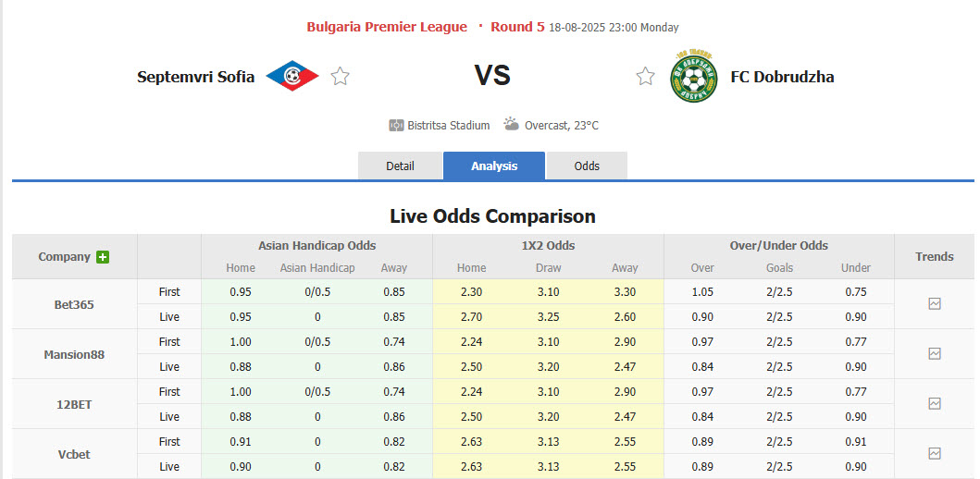
Task: Click the green plus icon beside Company
Action: (x=103, y=257)
